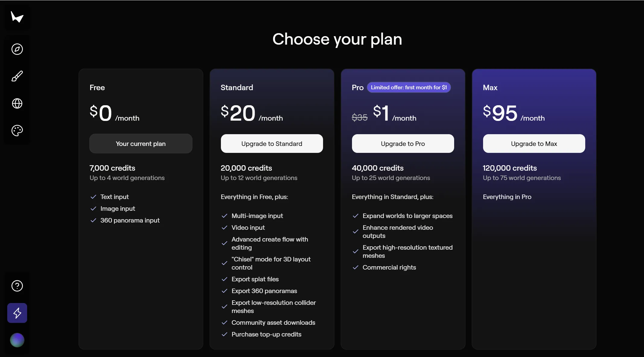Image resolution: width=644 pixels, height=357 pixels.
Task: Click Your current plan button
Action: coord(141,144)
